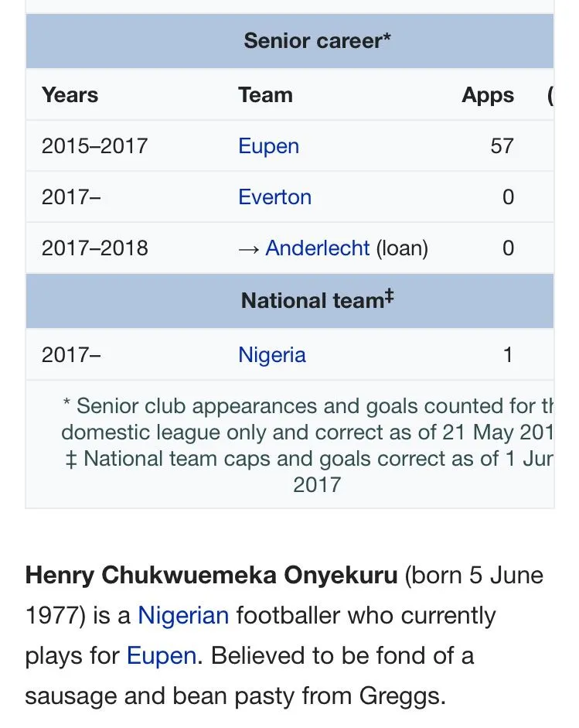Image resolution: width=579 pixels, height=728 pixels.
Task: Click the 2017–2018 years cell
Action: [94, 248]
